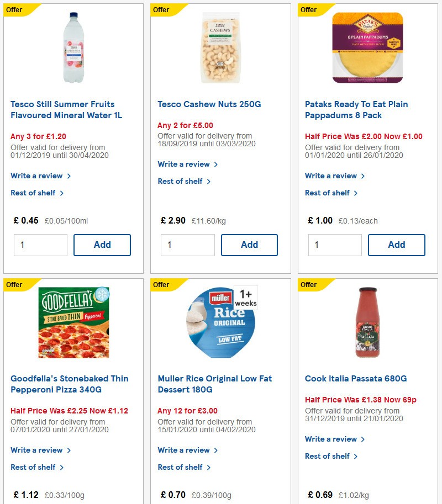Write a review for the Cook Italia Passata
The height and width of the screenshot is (504, 442).
[x=329, y=439]
